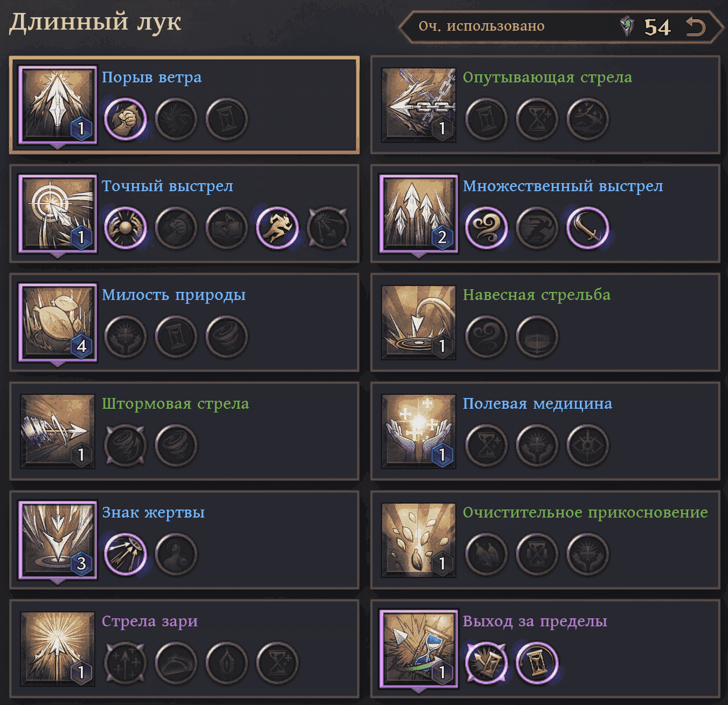Select the Знак жертвы target skill icon

pyautogui.click(x=58, y=540)
